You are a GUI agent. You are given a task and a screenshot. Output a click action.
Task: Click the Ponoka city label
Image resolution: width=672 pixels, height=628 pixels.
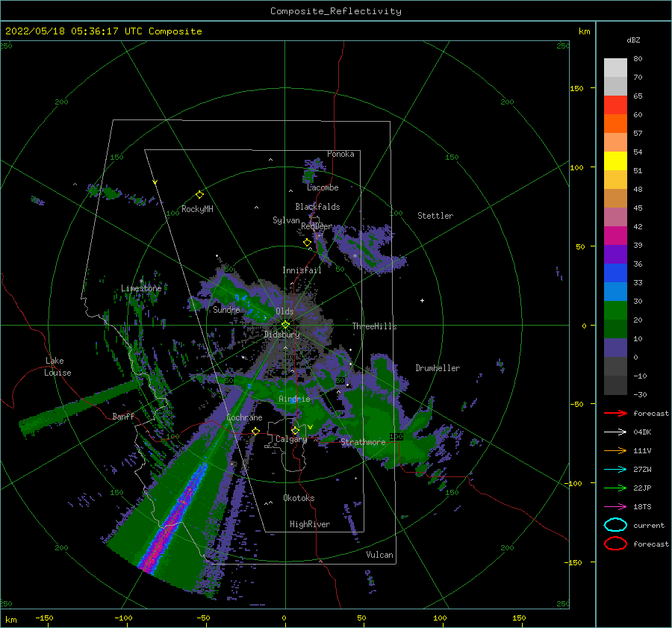[x=340, y=154]
